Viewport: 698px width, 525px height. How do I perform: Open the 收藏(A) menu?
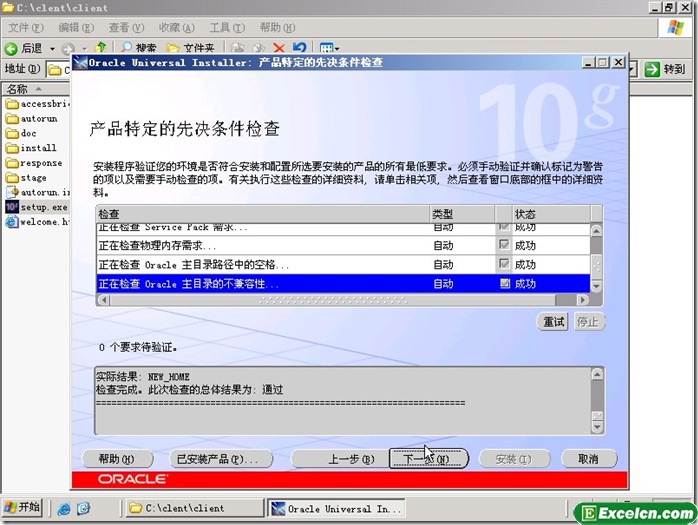pyautogui.click(x=177, y=28)
